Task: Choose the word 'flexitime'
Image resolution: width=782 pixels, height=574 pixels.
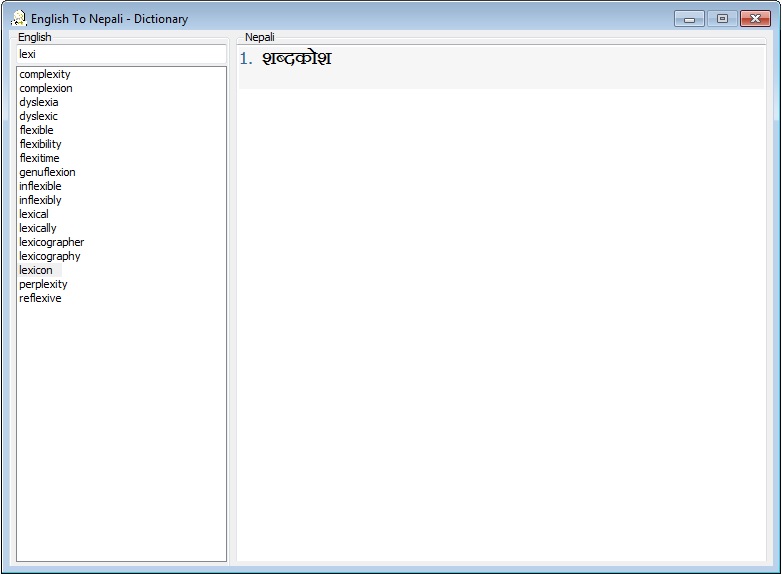Action: coord(40,158)
